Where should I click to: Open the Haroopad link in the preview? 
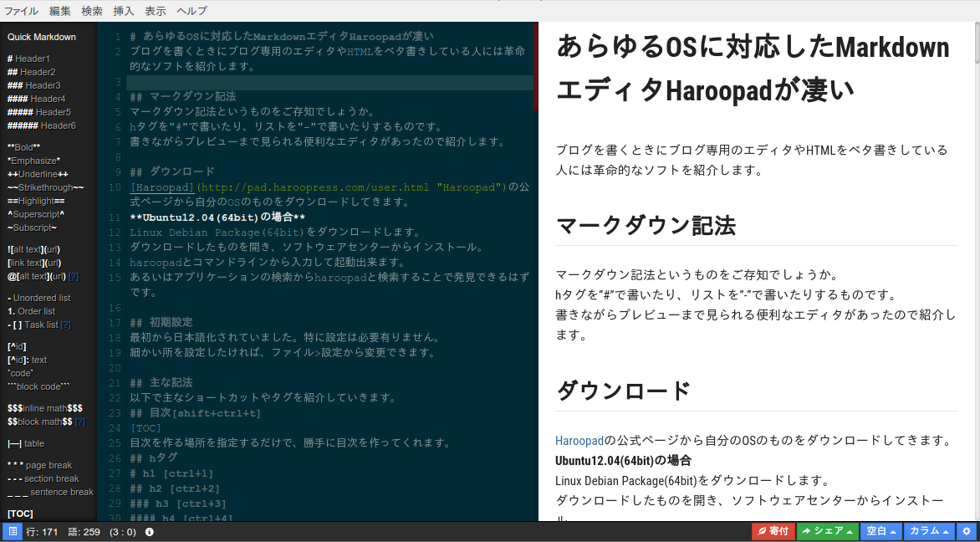[x=579, y=441]
